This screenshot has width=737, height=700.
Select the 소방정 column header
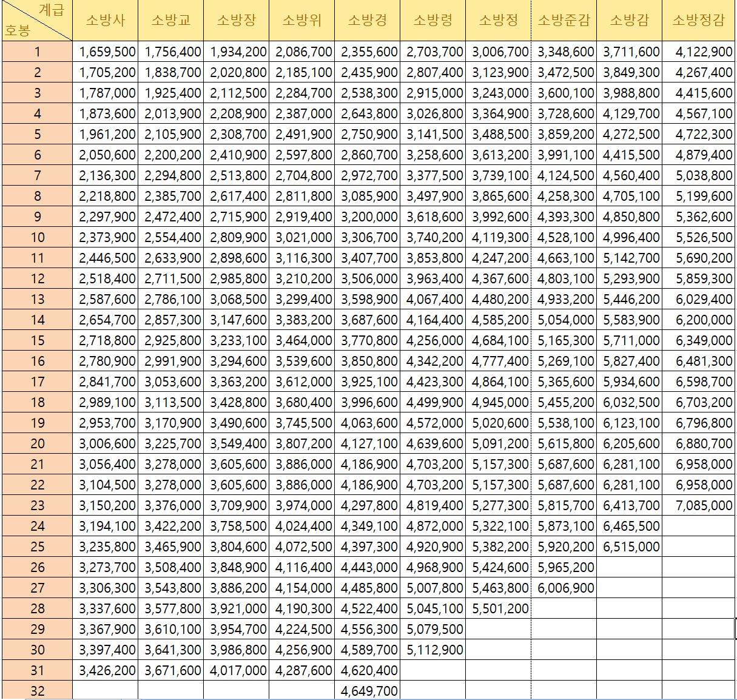(499, 21)
